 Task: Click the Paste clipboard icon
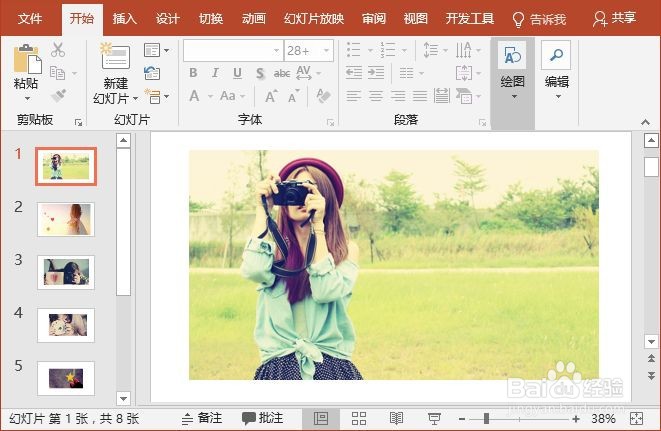coord(27,59)
